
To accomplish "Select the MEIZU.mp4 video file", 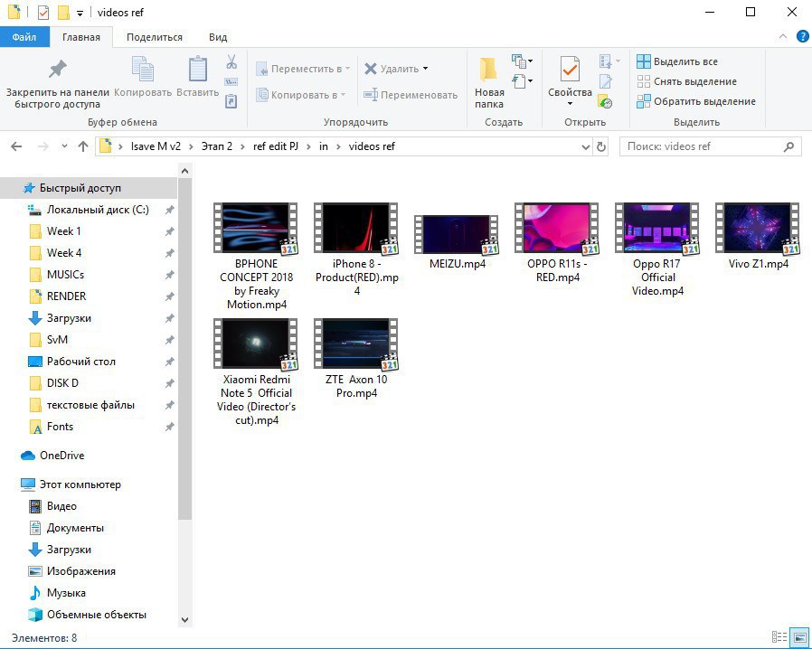I will (458, 243).
